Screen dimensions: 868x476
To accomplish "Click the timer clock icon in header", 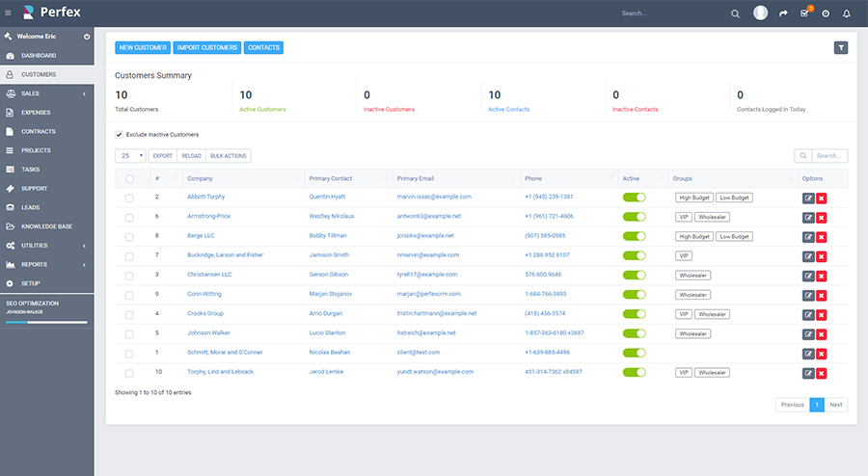I will pyautogui.click(x=826, y=13).
